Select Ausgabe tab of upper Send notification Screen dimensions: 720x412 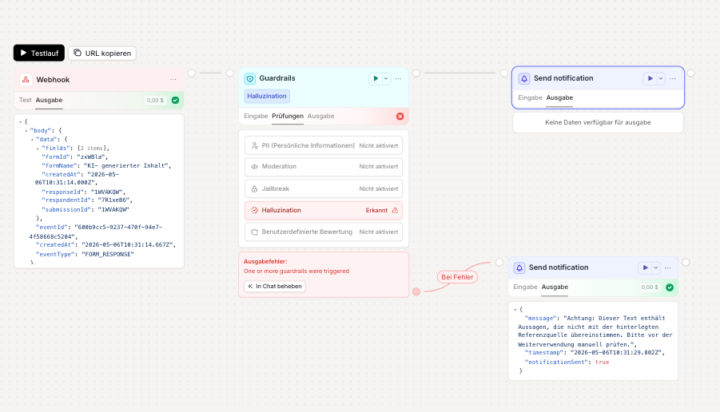pos(559,97)
